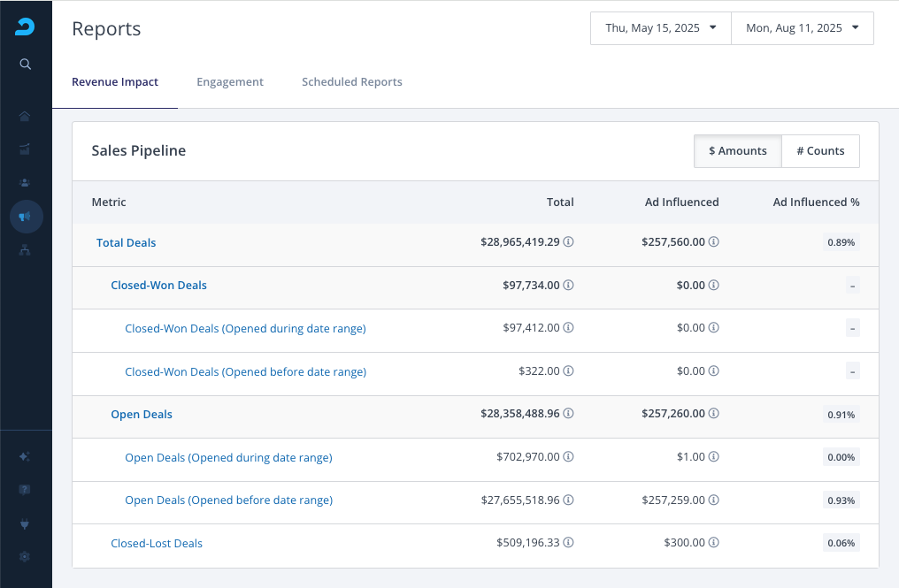The image size is (899, 588).
Task: Open the settings gear icon
Action: (25, 556)
